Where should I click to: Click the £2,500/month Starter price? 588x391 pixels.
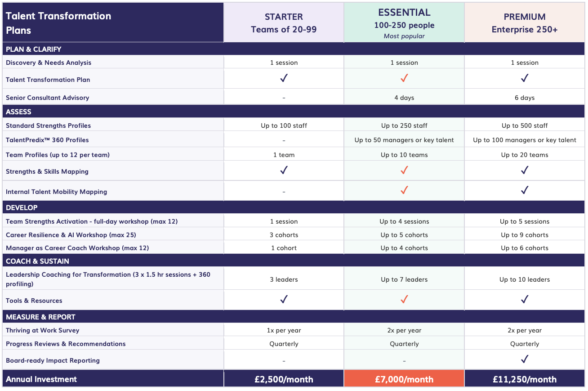coord(284,379)
